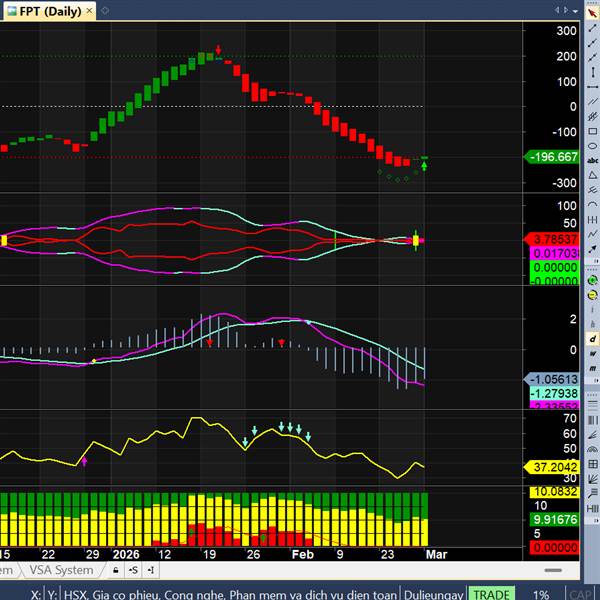Click red sell arrow at price peak
The width and height of the screenshot is (600, 600).
pos(218,50)
